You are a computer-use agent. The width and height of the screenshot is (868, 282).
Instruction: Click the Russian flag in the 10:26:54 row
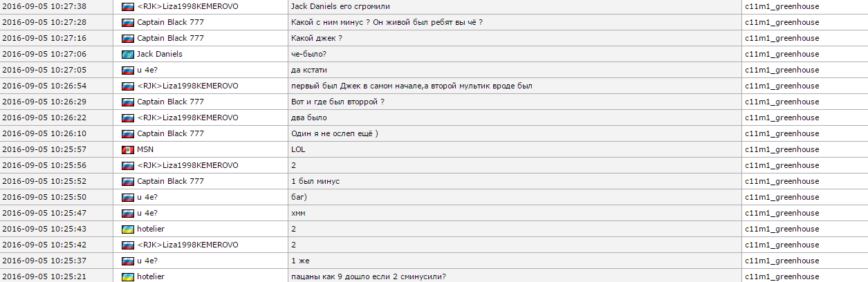coord(127,86)
